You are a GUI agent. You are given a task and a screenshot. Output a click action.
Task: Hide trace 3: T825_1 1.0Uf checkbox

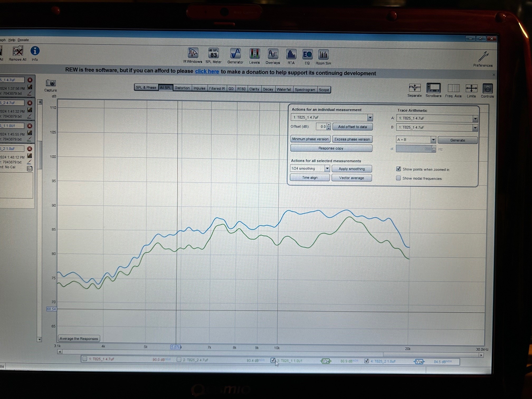pos(273,360)
